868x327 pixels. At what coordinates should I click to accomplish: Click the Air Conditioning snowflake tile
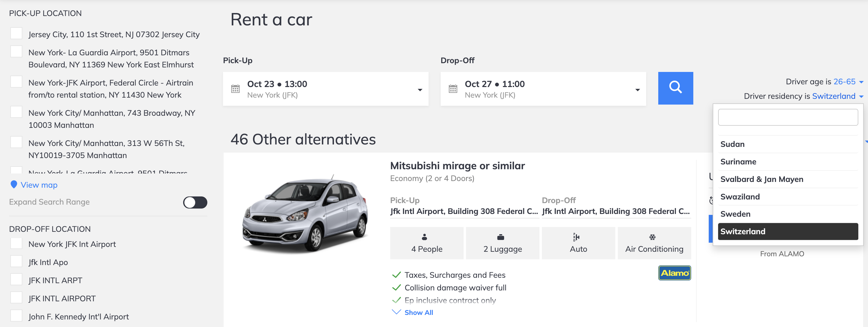pos(654,243)
